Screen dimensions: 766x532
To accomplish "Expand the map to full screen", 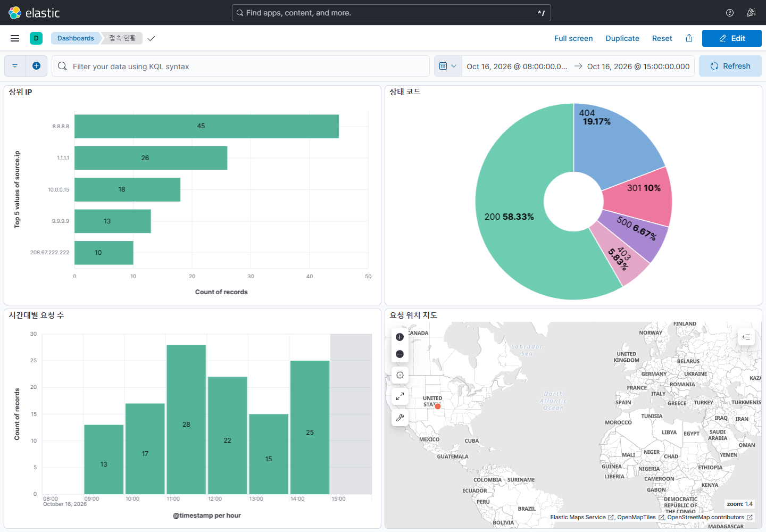I will pyautogui.click(x=400, y=396).
